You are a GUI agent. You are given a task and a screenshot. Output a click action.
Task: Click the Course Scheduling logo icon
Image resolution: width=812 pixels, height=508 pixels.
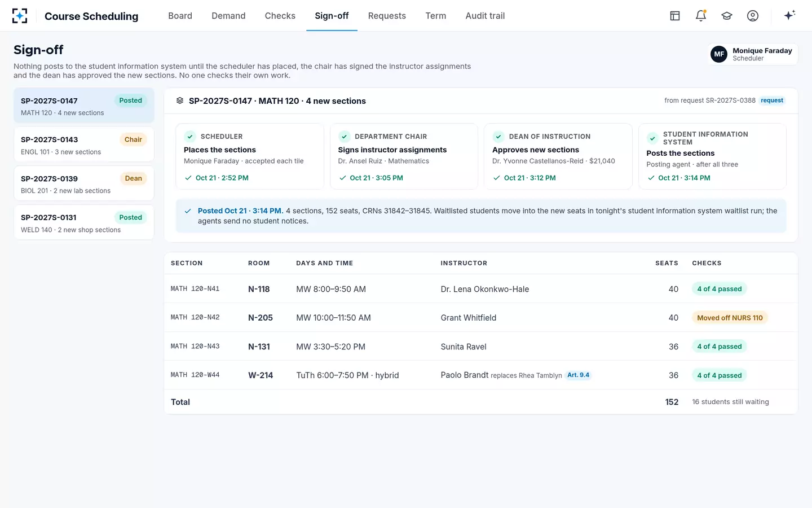coord(20,16)
